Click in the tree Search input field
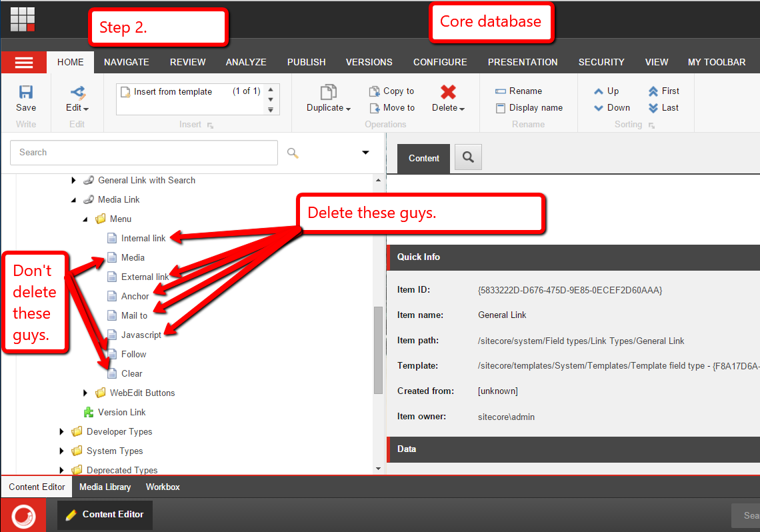This screenshot has height=532, width=760. click(x=143, y=153)
